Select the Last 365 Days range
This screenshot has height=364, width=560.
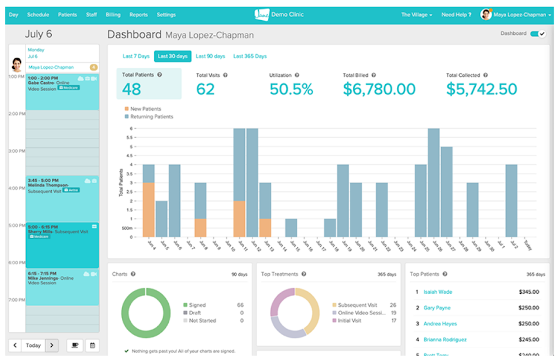[x=250, y=56]
